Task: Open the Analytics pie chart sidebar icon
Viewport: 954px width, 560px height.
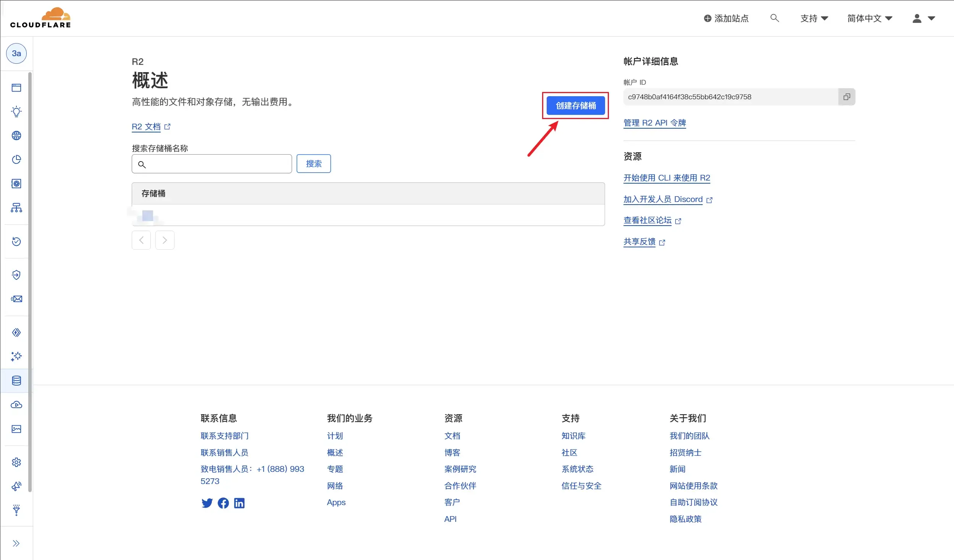Action: coord(16,160)
